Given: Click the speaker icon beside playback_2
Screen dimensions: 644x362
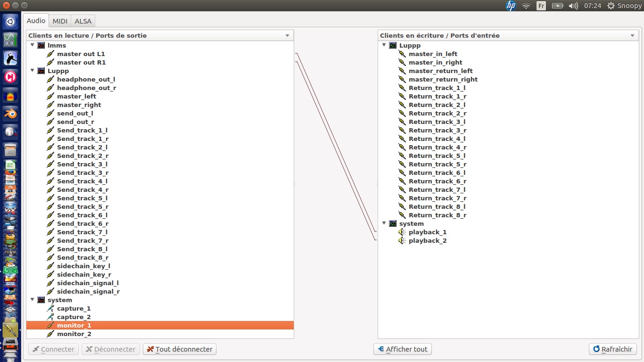Looking at the screenshot, I should [402, 240].
